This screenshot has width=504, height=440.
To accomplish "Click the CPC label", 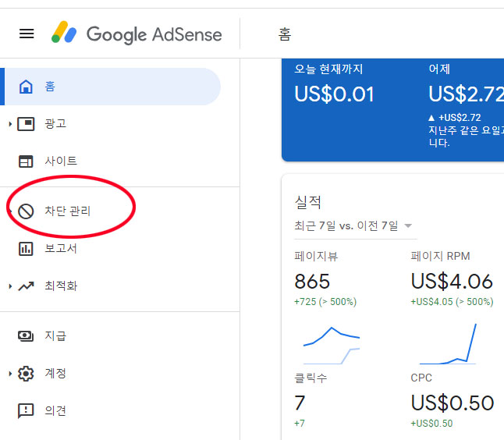I will click(x=421, y=378).
